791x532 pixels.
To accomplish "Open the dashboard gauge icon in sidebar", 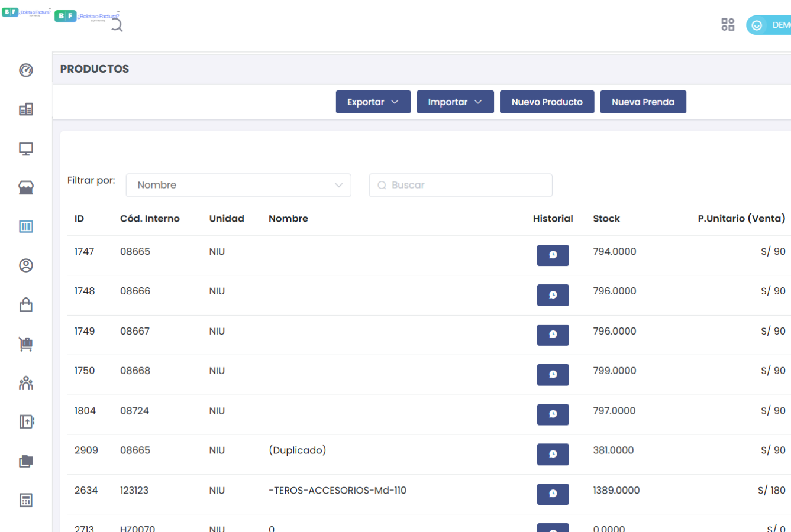I will pos(26,70).
